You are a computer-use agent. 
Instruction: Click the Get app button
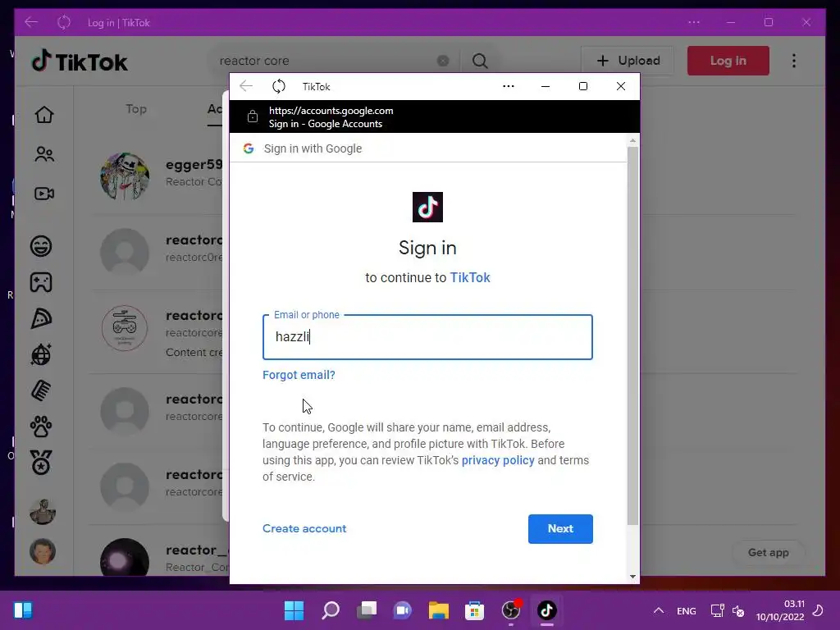click(x=768, y=552)
